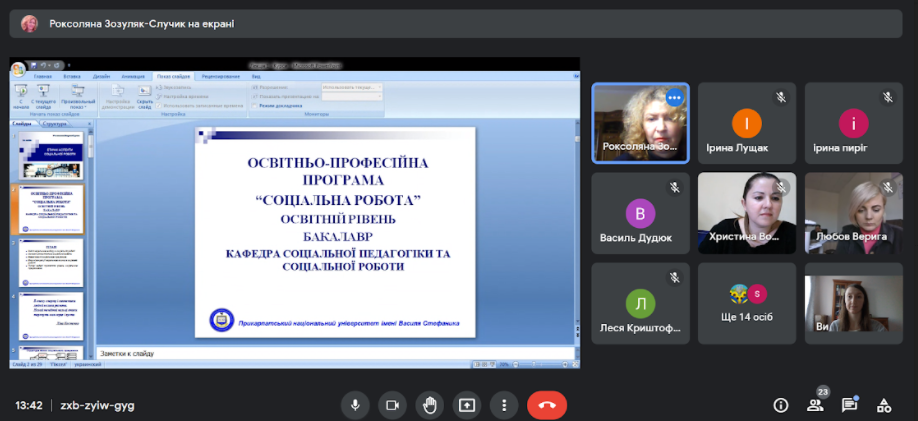Mute the microphone in the call bar
918x421 pixels.
354,405
